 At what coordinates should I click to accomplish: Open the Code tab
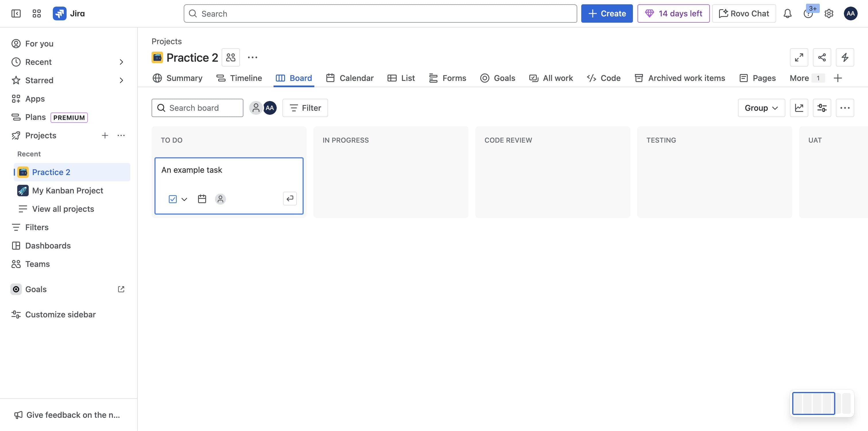click(x=603, y=78)
